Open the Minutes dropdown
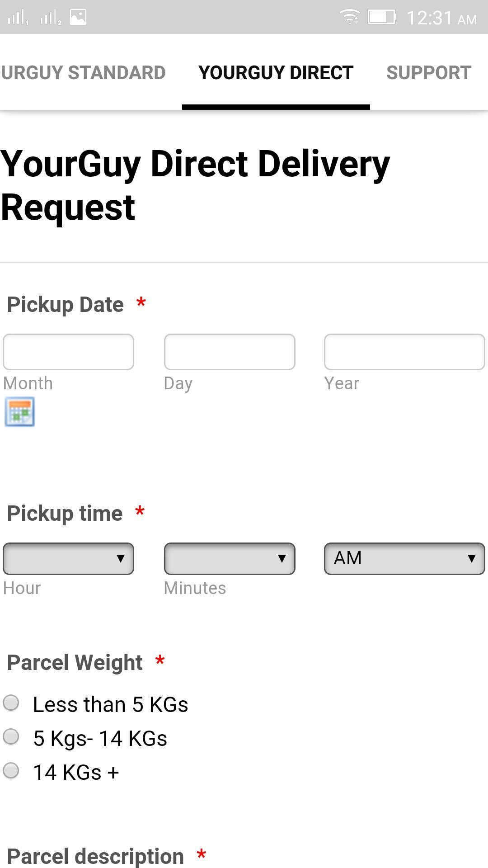The image size is (488, 868). click(229, 559)
